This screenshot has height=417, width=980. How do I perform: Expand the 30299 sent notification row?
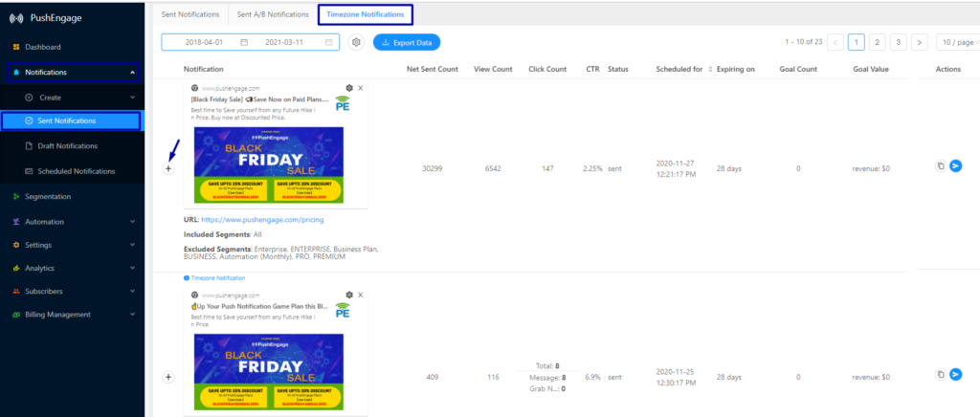pos(168,168)
